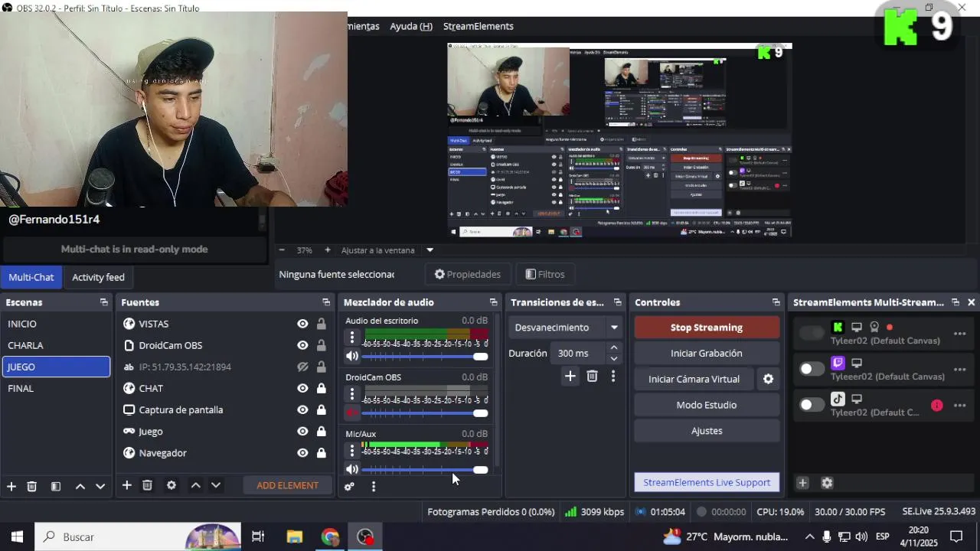Open StreamElements multi-stream settings gear
The width and height of the screenshot is (980, 551).
pyautogui.click(x=827, y=483)
